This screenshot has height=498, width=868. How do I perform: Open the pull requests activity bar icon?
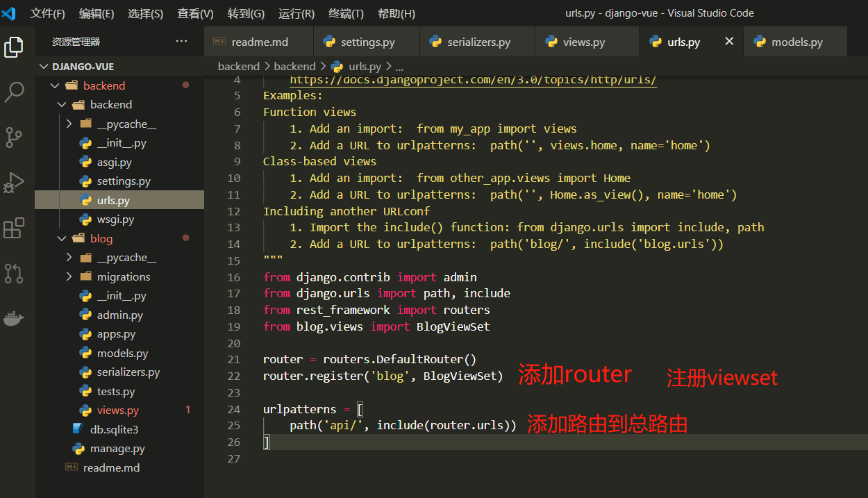pyautogui.click(x=15, y=273)
